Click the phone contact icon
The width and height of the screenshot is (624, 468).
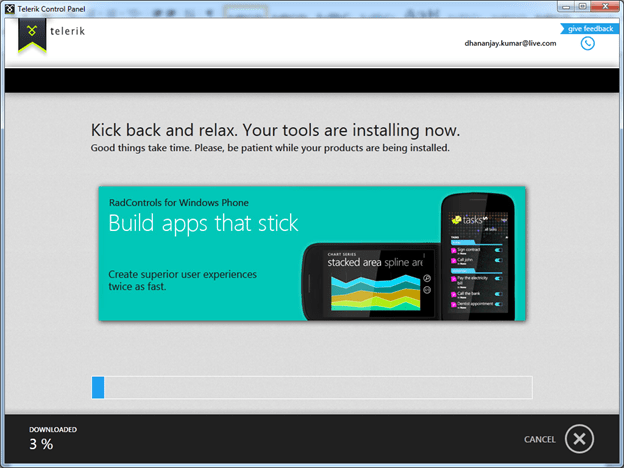point(588,44)
